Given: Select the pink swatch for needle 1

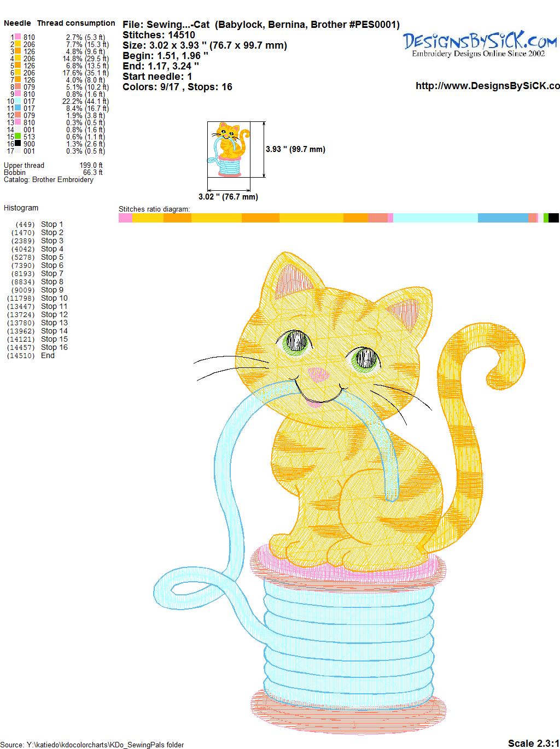Looking at the screenshot, I should click(x=18, y=37).
